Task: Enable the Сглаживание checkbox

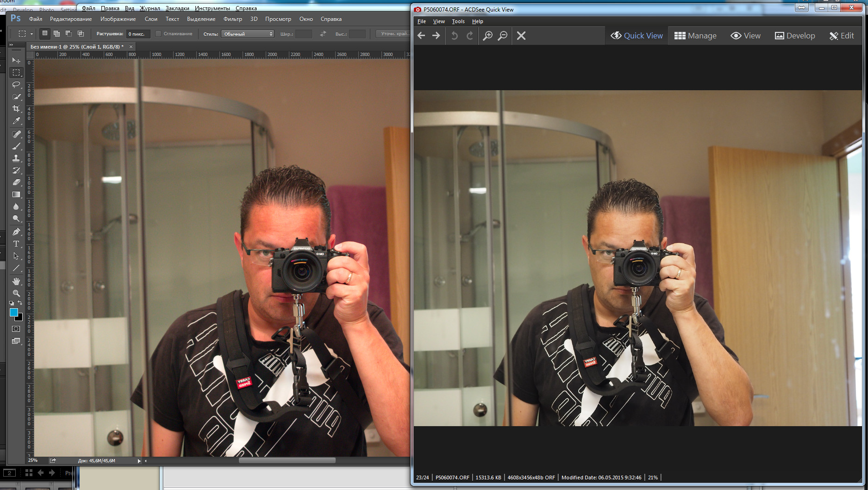Action: 158,34
